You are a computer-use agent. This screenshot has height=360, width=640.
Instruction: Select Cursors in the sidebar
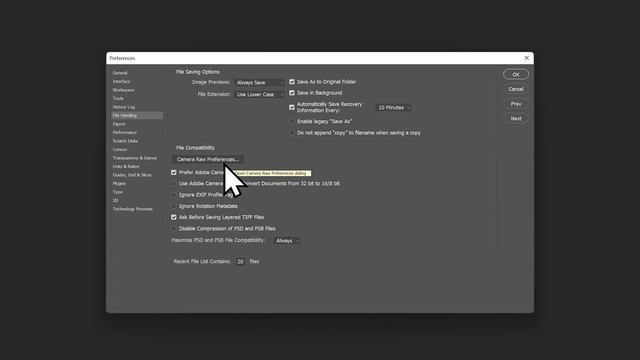pos(120,149)
